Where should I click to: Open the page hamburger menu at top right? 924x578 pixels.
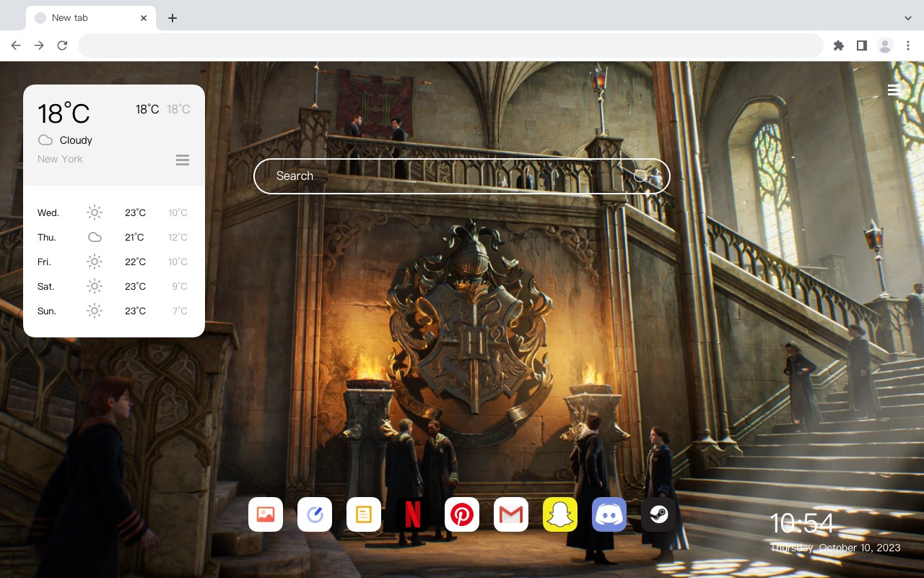point(894,90)
